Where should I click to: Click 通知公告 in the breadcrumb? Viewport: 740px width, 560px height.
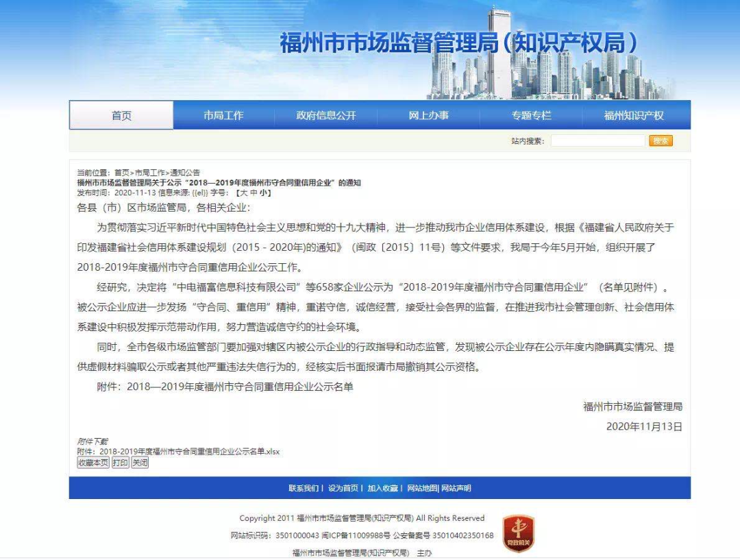pos(185,173)
